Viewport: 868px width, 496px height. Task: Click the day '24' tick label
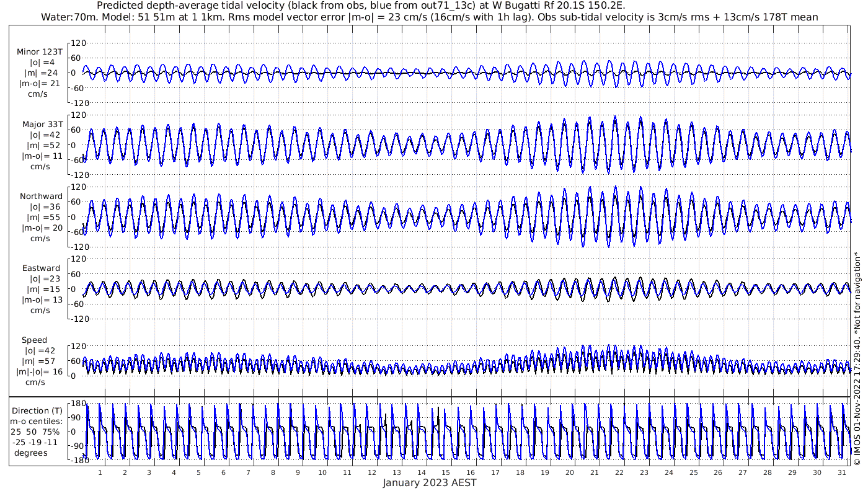[x=668, y=472]
